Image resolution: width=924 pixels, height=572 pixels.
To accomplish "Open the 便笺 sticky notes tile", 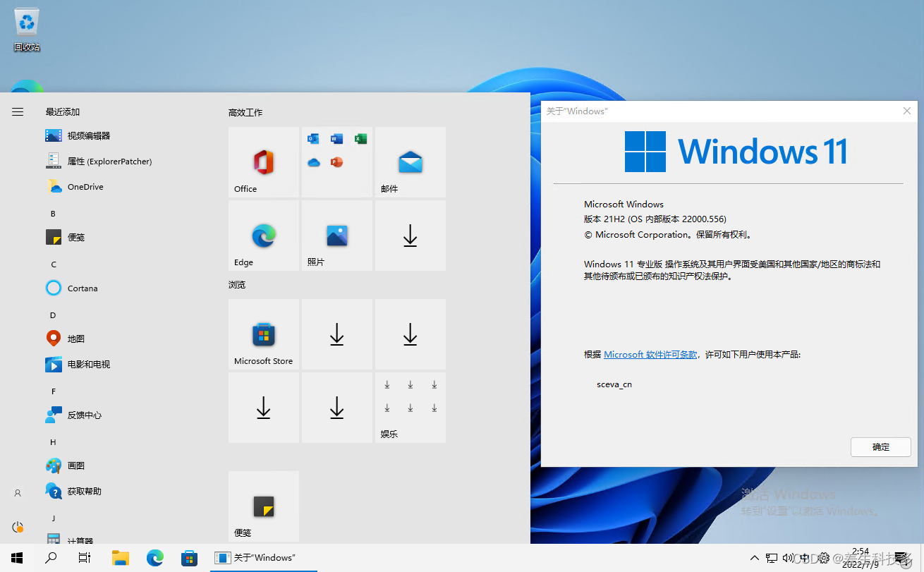I will coord(264,506).
